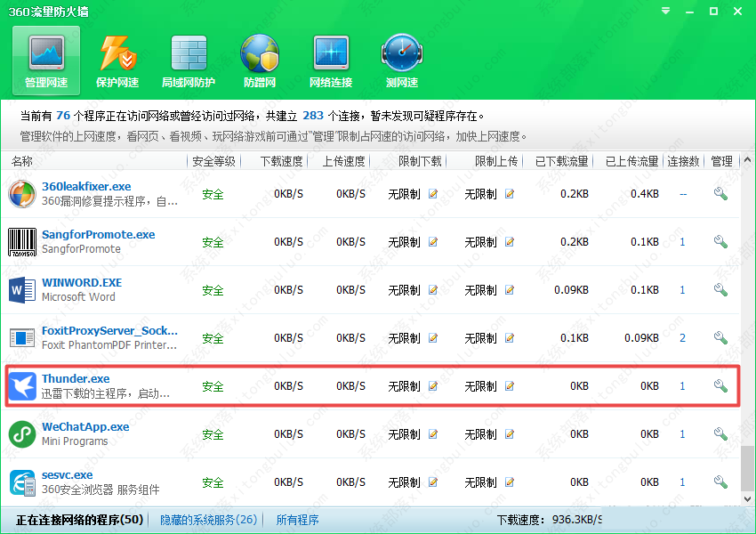Screen dimensions: 756x534
Task: Open the SangforPromote.exe name link
Action: [99, 234]
